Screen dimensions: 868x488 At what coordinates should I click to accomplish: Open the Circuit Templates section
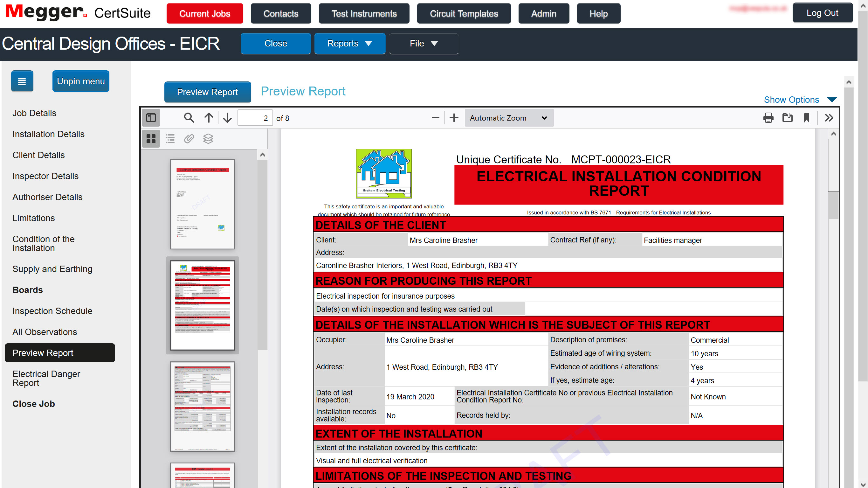tap(464, 13)
